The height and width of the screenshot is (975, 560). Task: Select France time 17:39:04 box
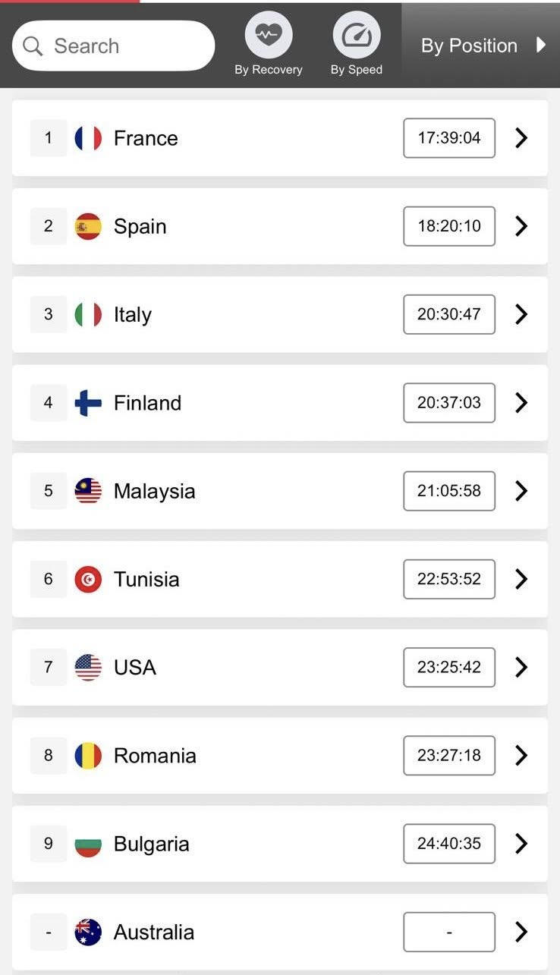click(449, 138)
